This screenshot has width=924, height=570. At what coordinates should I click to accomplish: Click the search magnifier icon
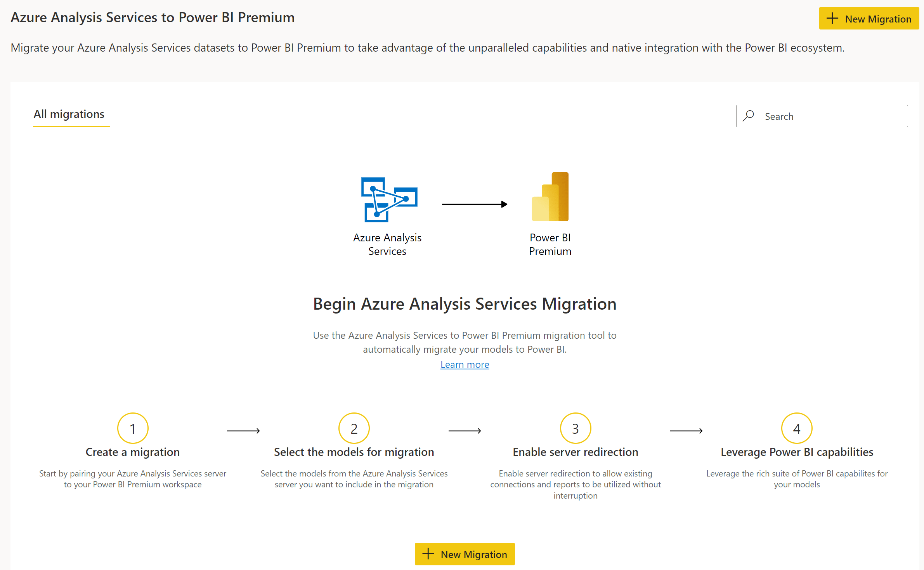coord(749,116)
